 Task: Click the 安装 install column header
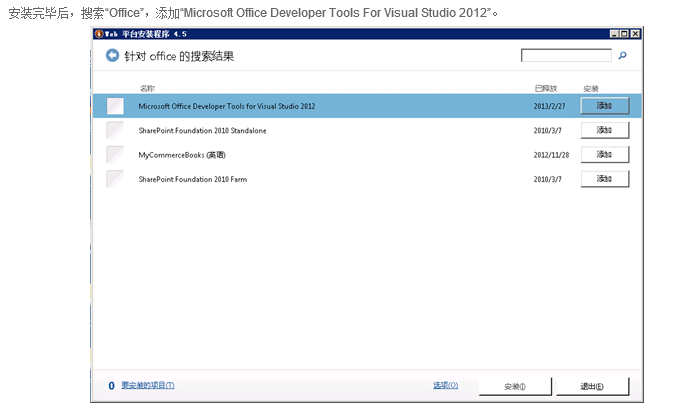pyautogui.click(x=591, y=89)
